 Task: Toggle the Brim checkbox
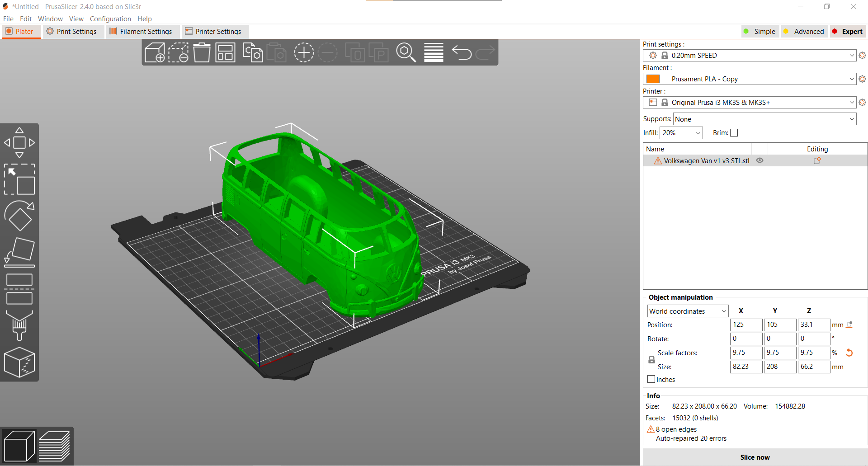pos(734,133)
